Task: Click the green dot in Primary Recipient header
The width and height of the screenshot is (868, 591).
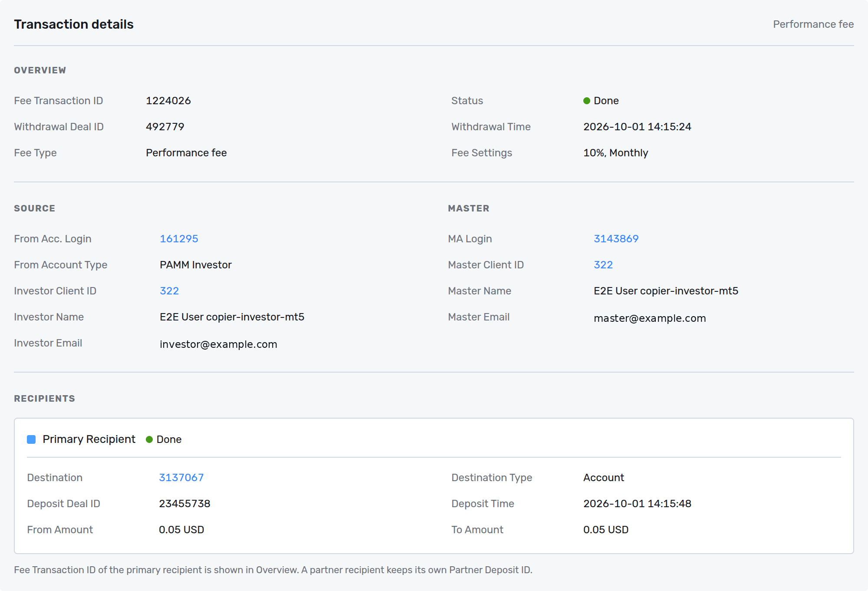Action: tap(149, 439)
